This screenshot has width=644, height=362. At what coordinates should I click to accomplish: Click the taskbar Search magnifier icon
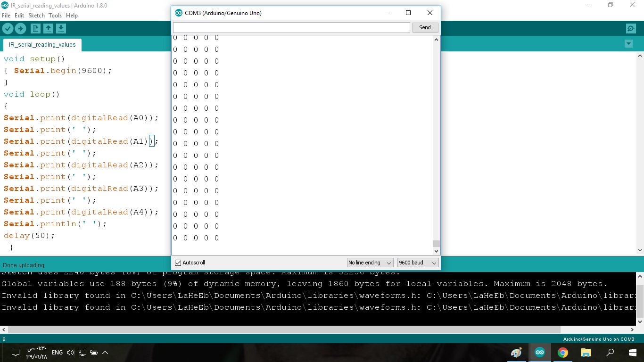click(610, 353)
